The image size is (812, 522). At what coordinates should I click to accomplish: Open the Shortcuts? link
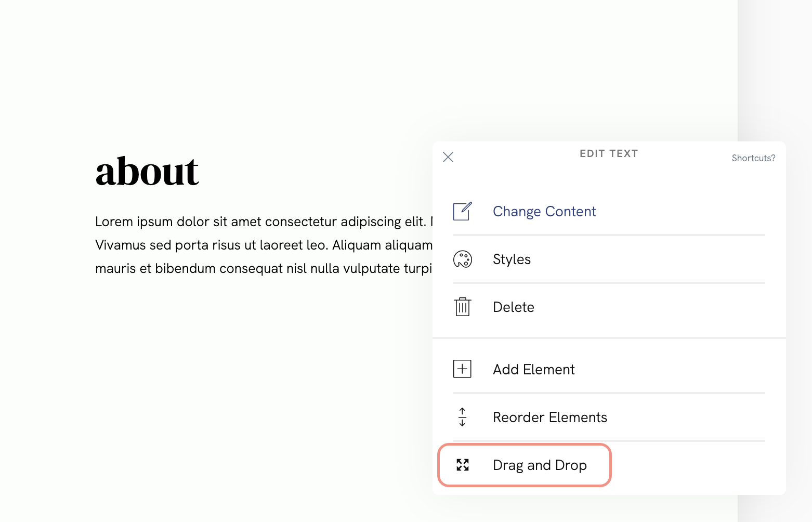pos(753,158)
